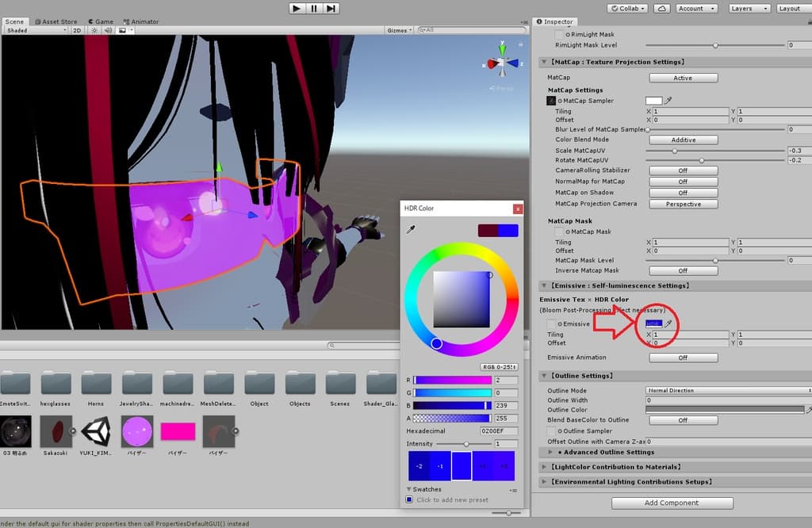This screenshot has width=812, height=528.
Task: Toggle Inverse Matcap Mask Off button
Action: 683,271
